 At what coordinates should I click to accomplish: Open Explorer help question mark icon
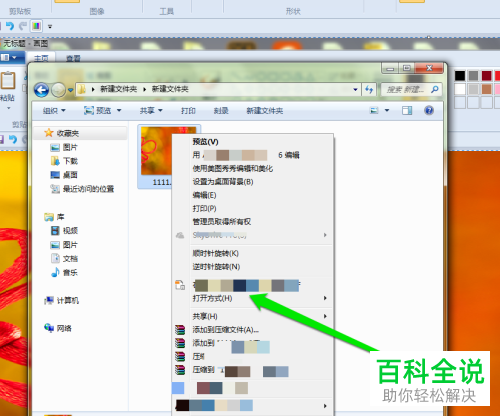pyautogui.click(x=429, y=110)
